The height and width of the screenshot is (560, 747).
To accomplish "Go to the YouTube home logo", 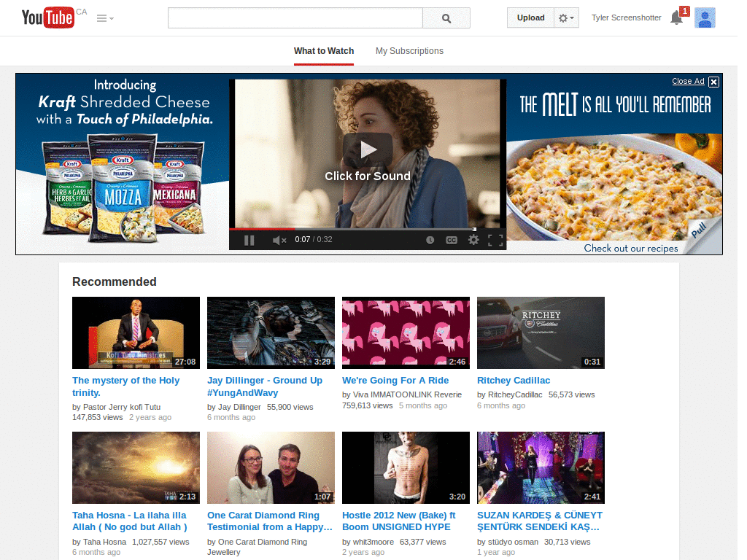I will [47, 17].
